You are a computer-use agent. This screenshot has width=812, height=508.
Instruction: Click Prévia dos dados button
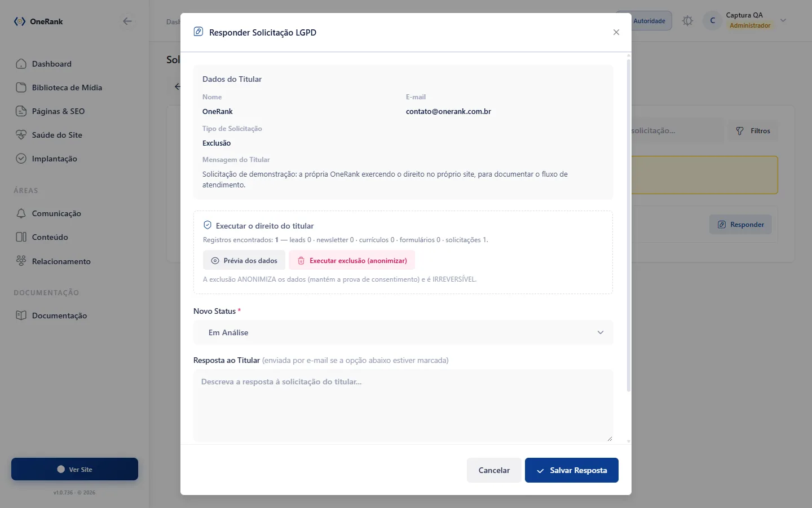(x=244, y=260)
